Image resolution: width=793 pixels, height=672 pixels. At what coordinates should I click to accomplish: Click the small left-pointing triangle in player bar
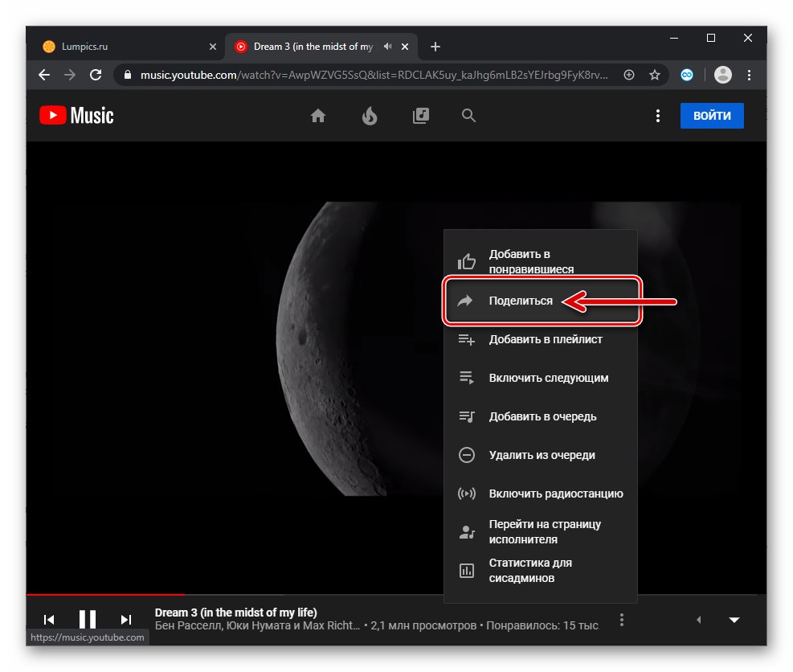click(698, 620)
